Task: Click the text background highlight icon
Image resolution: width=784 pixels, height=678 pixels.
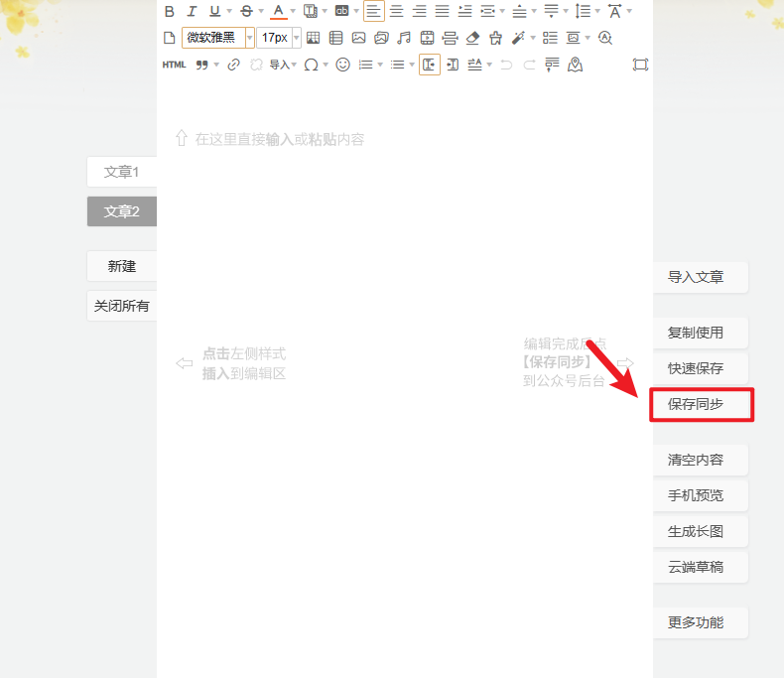Action: 342,11
